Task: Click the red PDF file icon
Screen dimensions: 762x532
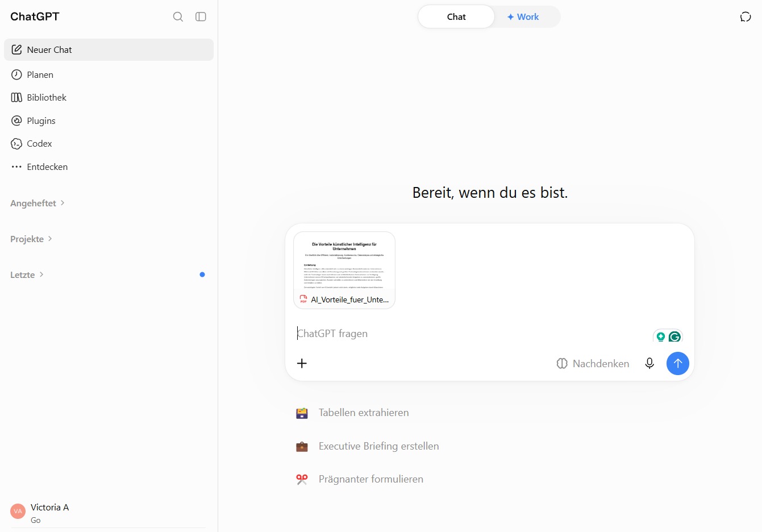Action: [303, 299]
